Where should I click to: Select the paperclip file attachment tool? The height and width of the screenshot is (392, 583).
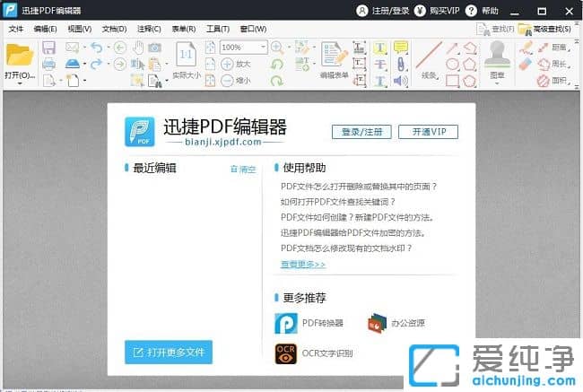(400, 64)
